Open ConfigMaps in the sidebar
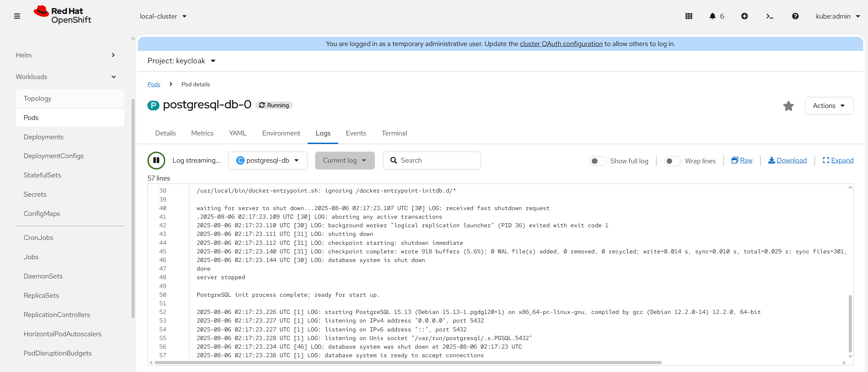The width and height of the screenshot is (868, 372). pos(70,214)
